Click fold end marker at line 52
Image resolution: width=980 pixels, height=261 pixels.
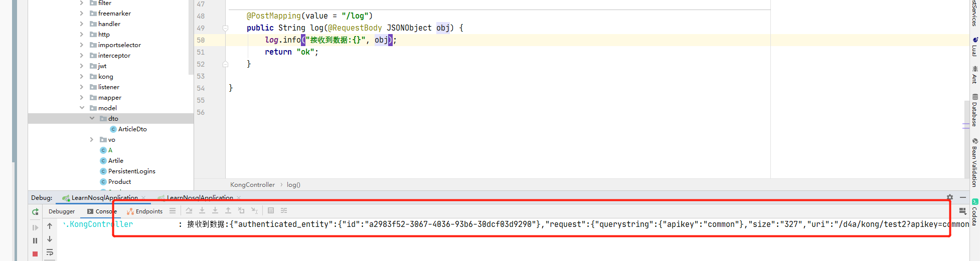225,64
